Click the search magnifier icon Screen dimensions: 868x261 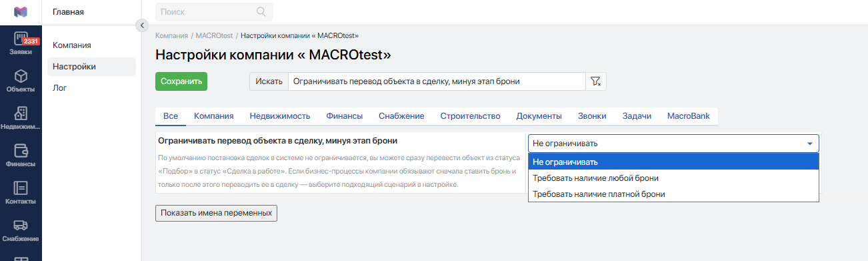click(x=261, y=11)
